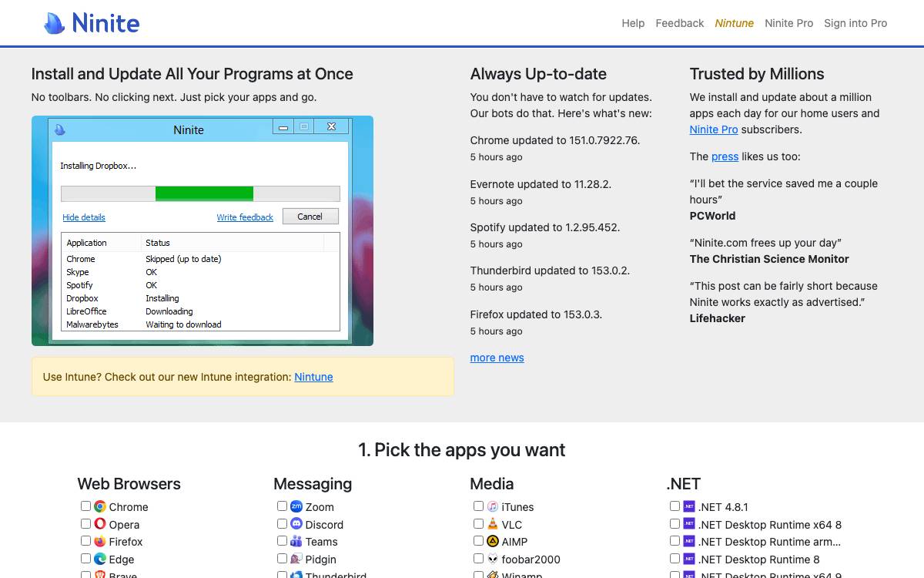The height and width of the screenshot is (578, 924).
Task: Tick the Firefox checkbox
Action: pos(85,541)
